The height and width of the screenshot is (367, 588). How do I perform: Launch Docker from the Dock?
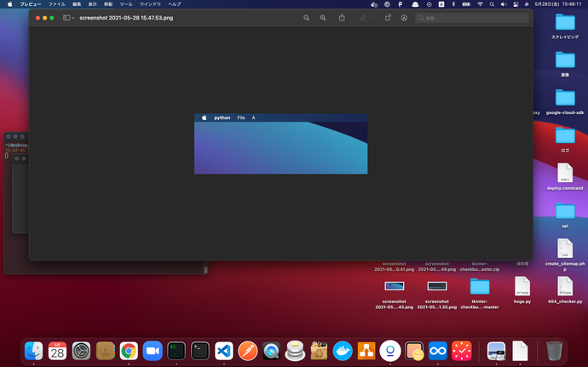(x=343, y=351)
